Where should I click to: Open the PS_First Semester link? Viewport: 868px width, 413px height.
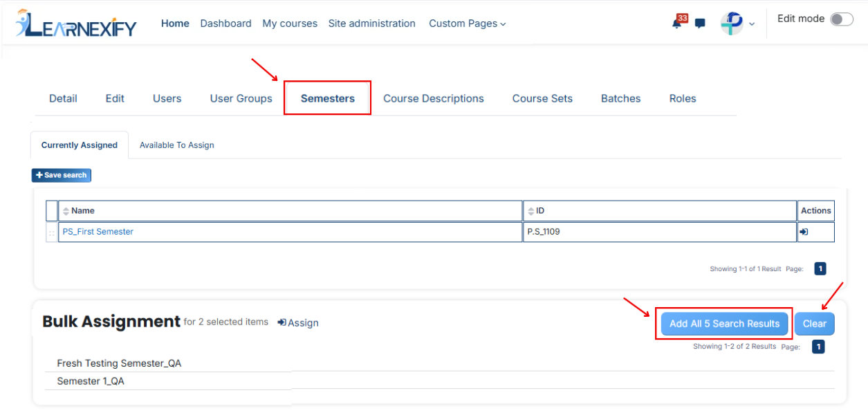coord(98,232)
